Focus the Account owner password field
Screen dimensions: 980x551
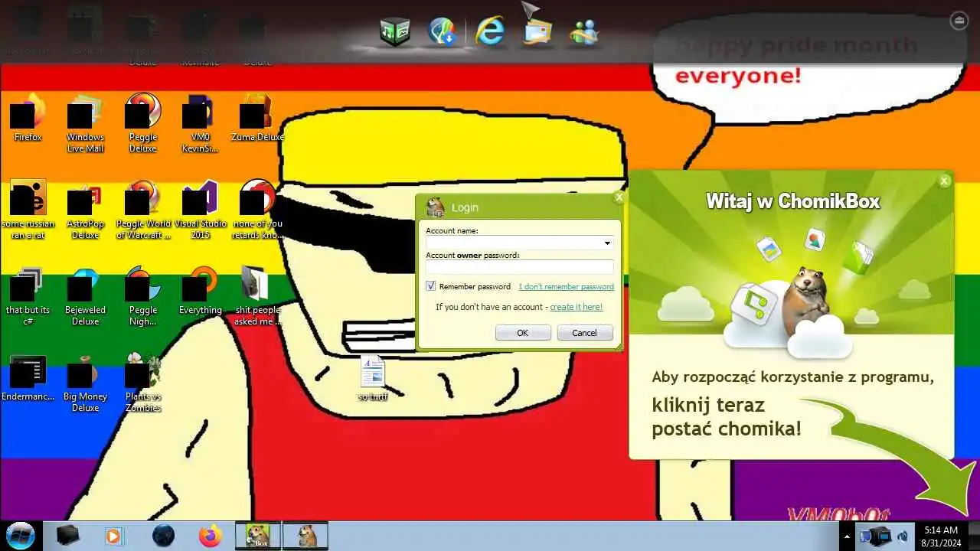pos(520,267)
